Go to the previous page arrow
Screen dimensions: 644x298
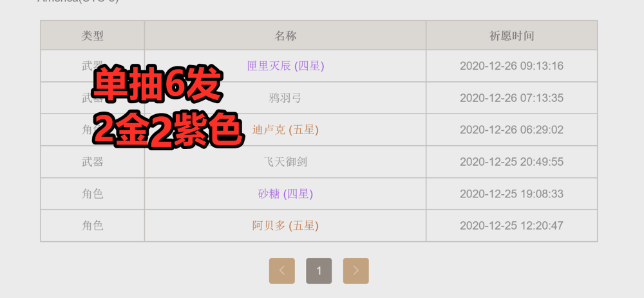point(282,271)
